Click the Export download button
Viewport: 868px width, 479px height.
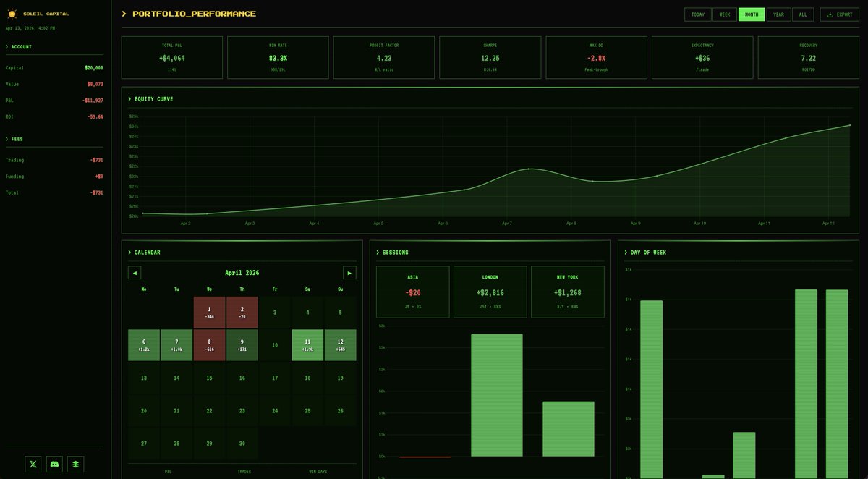click(839, 14)
